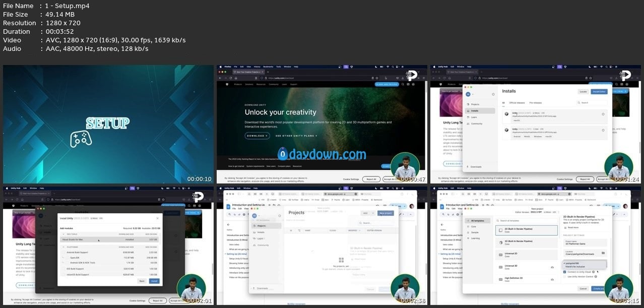Screen dimensions: 644x308
Task: Select Official releases tab in Installs
Action: point(517,103)
